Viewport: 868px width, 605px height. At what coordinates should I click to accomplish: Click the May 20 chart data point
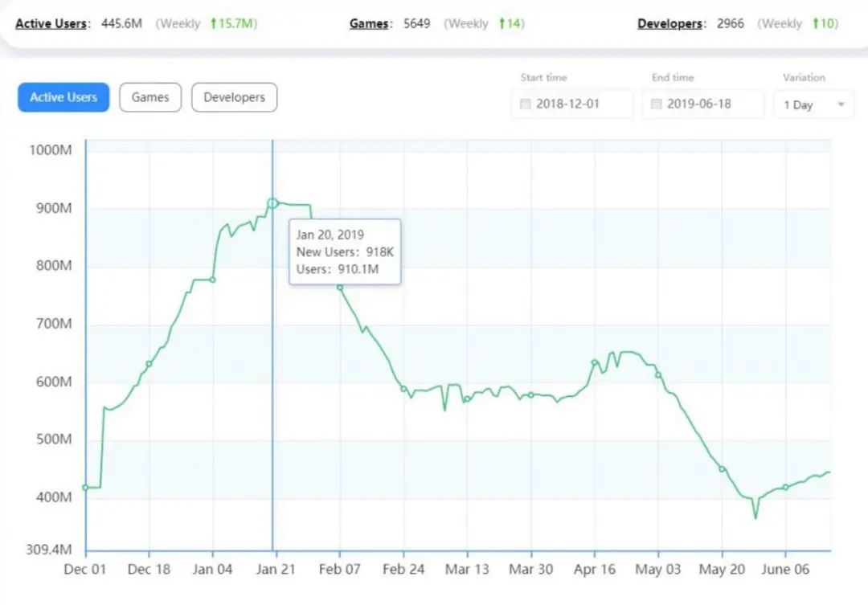(x=722, y=469)
